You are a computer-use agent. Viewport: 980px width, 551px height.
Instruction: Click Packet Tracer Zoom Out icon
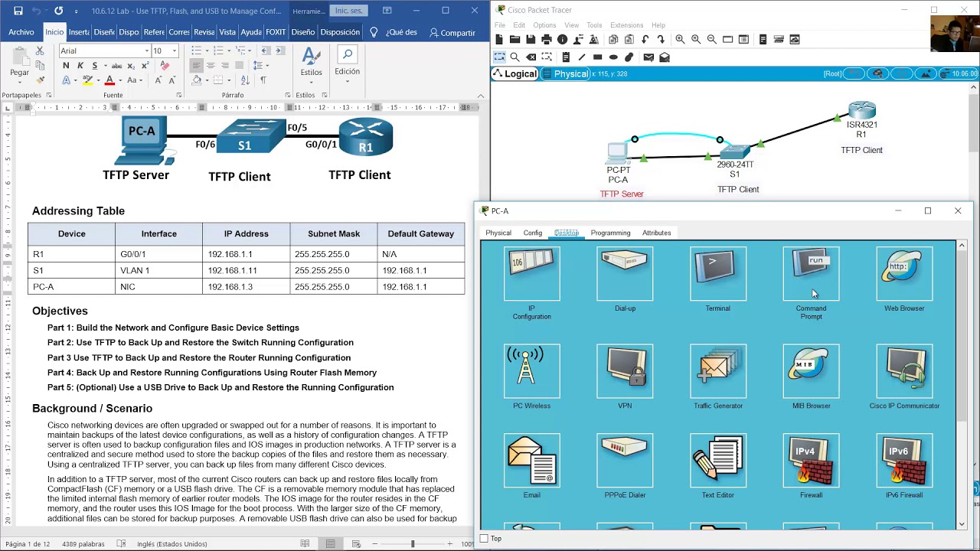[712, 40]
